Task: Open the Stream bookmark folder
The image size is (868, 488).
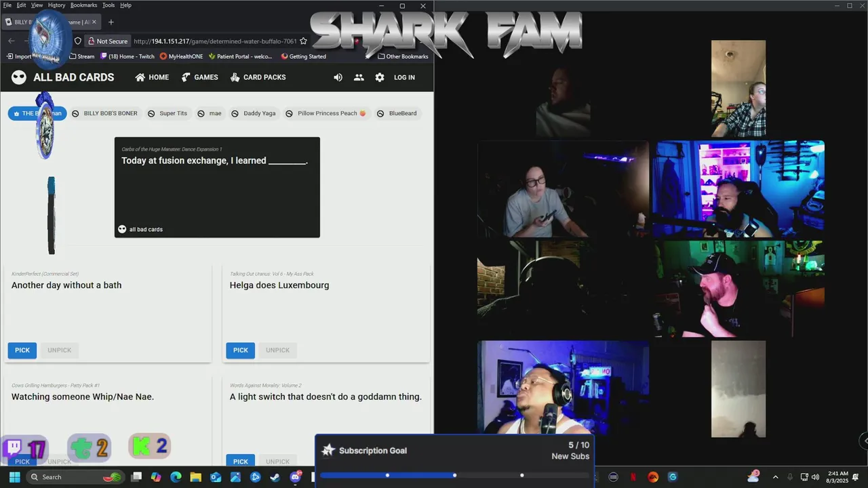Action: (x=82, y=56)
